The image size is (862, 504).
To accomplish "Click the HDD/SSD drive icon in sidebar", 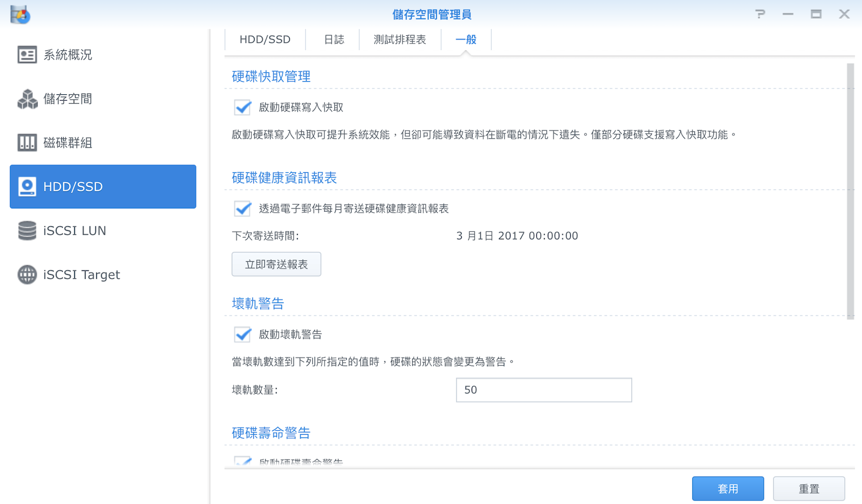I will pyautogui.click(x=27, y=187).
